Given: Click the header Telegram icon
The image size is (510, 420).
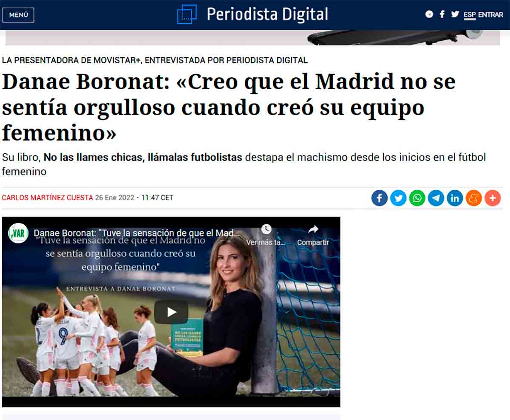Looking at the screenshot, I should point(429,14).
